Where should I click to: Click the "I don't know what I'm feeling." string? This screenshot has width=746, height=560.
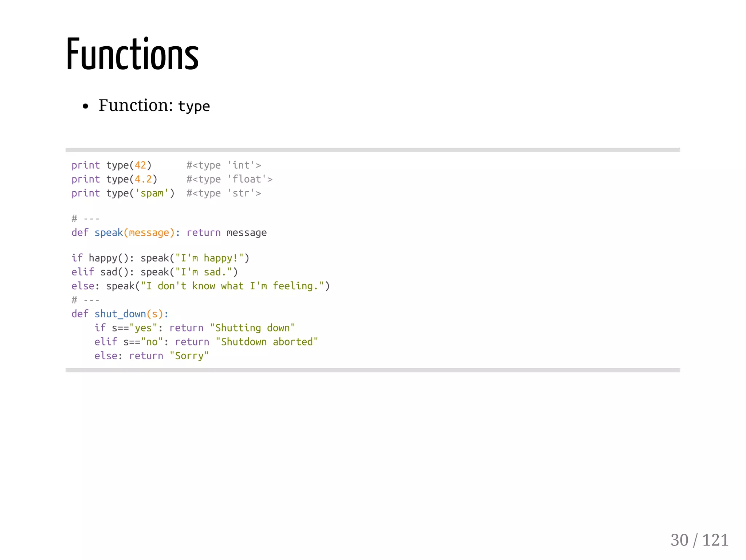click(232, 286)
